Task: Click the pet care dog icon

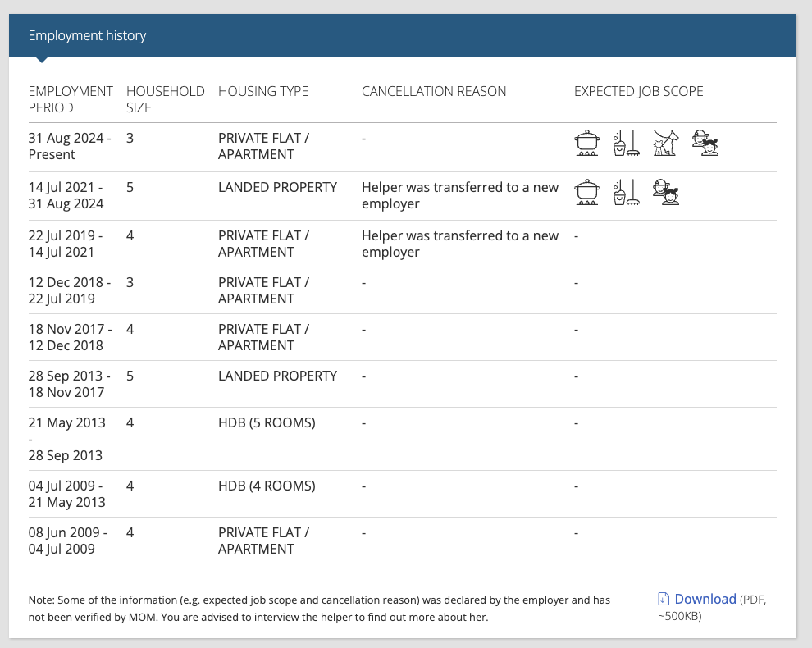Action: 665,143
